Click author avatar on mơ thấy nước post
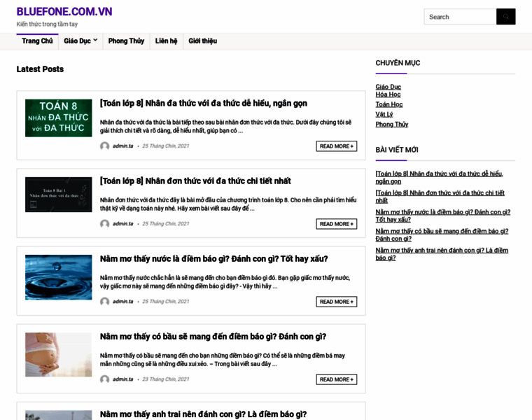The width and height of the screenshot is (532, 420). point(104,301)
